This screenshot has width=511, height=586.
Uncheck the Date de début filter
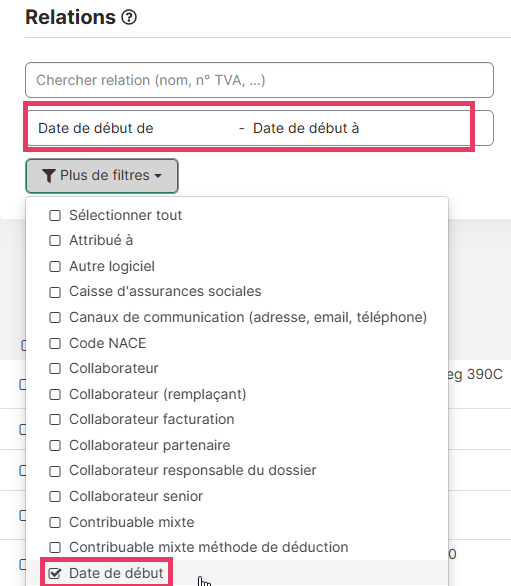(x=55, y=573)
